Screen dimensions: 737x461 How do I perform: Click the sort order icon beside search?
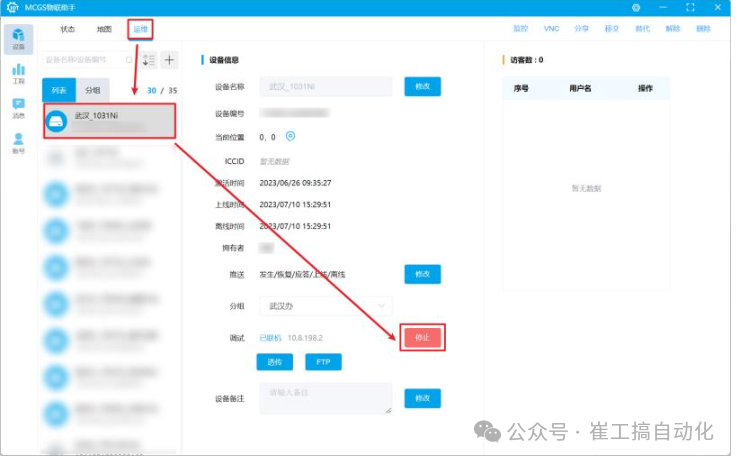(x=149, y=60)
